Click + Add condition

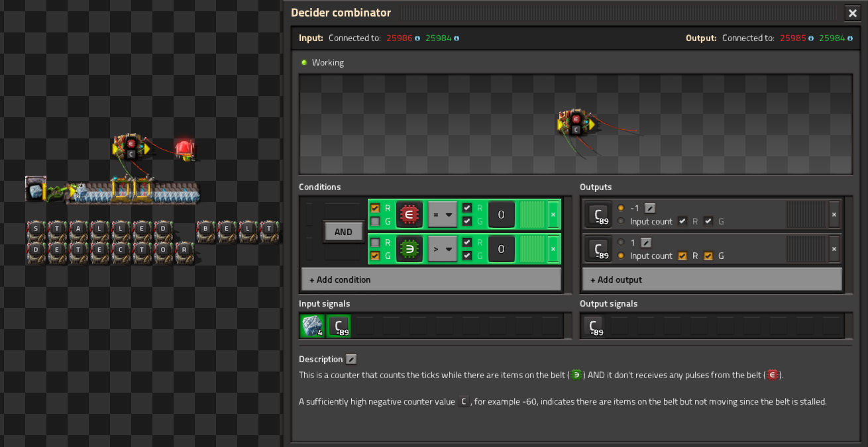[x=431, y=279]
